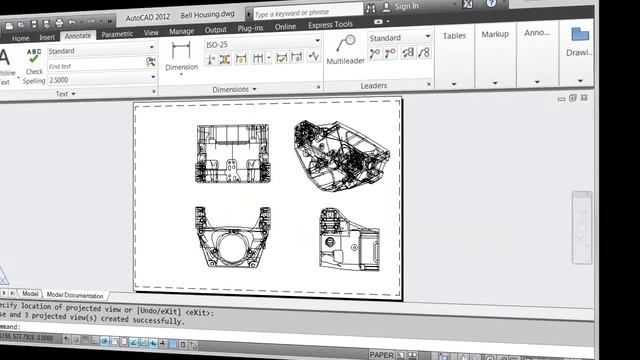The height and width of the screenshot is (360, 640).
Task: Start the Multileader tool
Action: pyautogui.click(x=345, y=50)
